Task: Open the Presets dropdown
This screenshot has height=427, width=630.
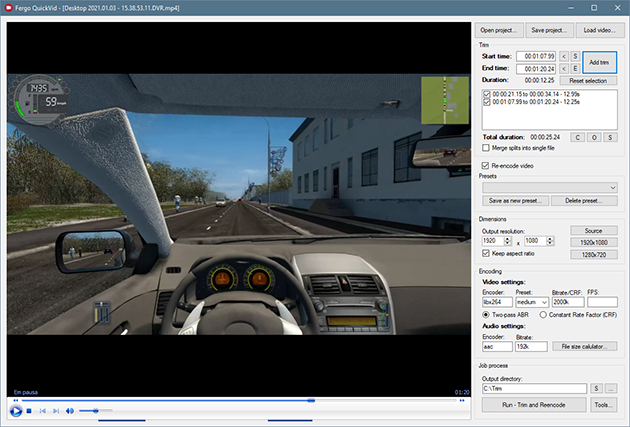Action: pos(550,187)
